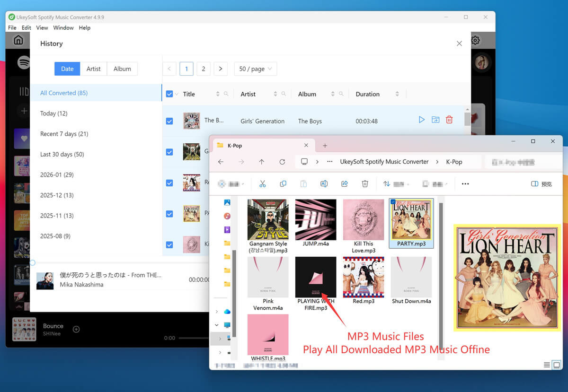The height and width of the screenshot is (392, 568).
Task: Search within the Artist column
Action: [x=283, y=94]
